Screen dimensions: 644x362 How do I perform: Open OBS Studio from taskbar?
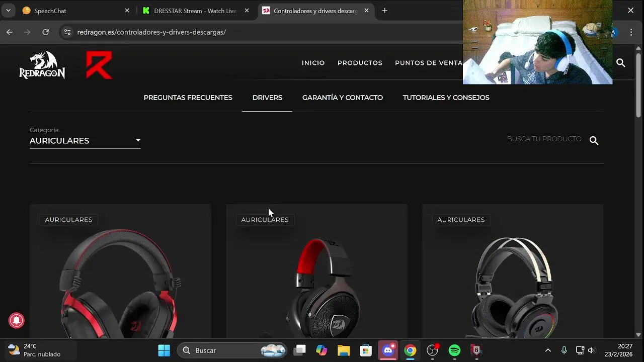click(x=432, y=350)
